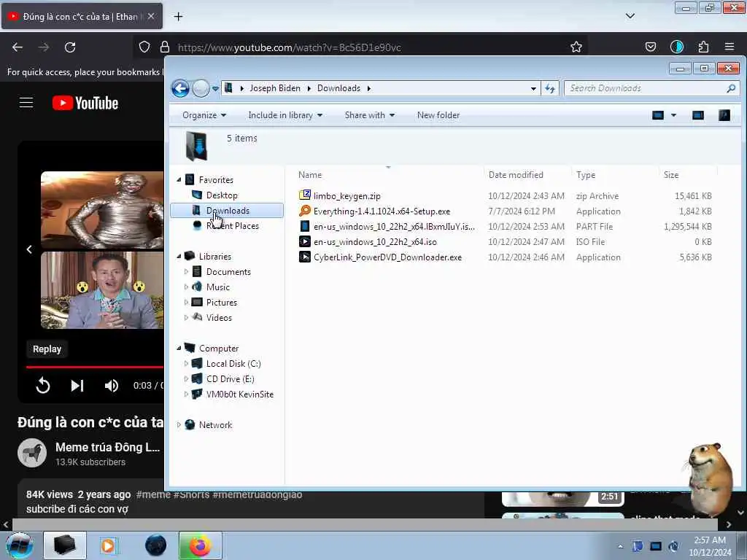Expand Network tree node

click(179, 425)
